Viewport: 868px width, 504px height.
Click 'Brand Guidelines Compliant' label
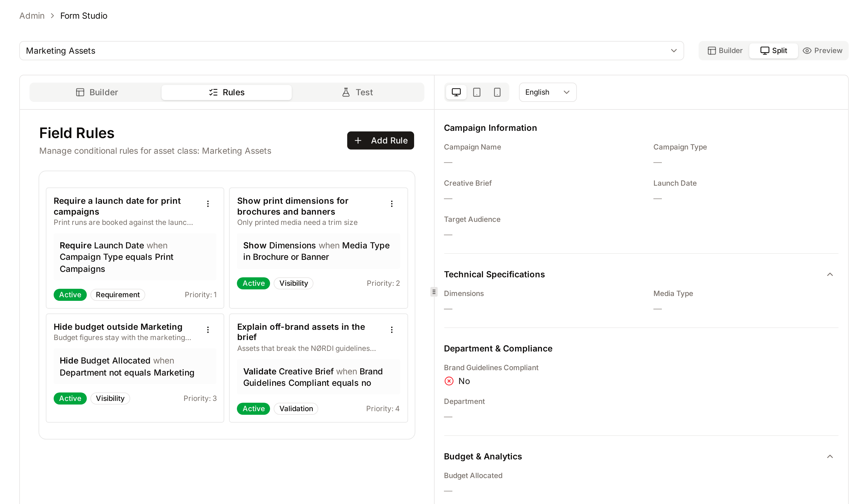491,367
